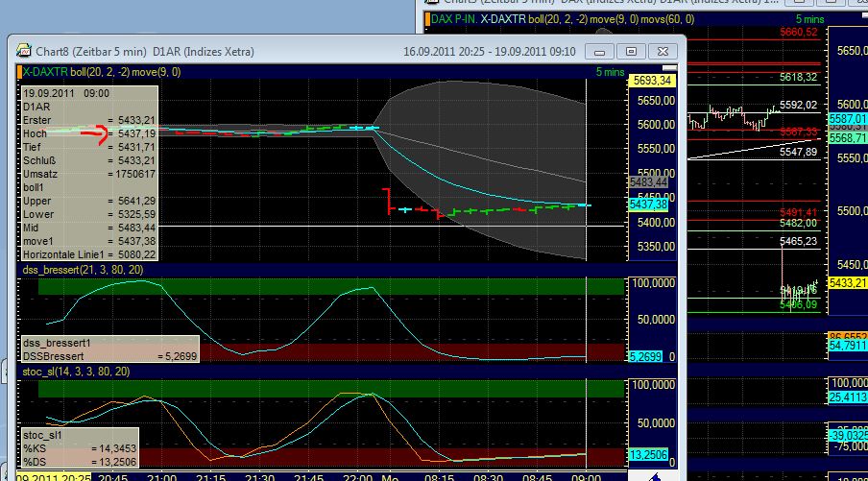Click the 5482,00 level in background chart
Image resolution: width=868 pixels, height=481 pixels.
(798, 223)
